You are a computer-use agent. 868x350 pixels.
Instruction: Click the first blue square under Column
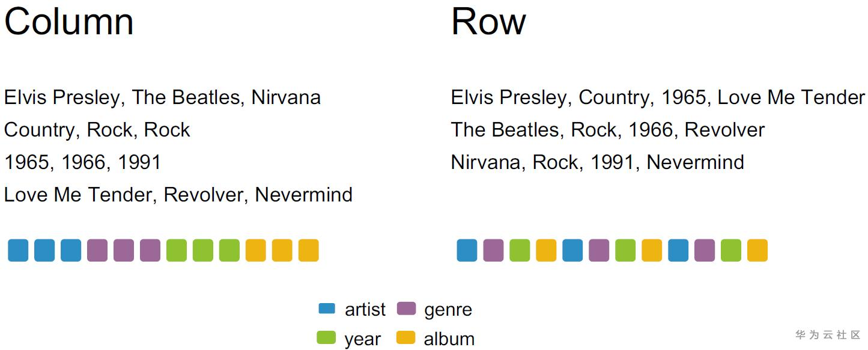click(18, 250)
